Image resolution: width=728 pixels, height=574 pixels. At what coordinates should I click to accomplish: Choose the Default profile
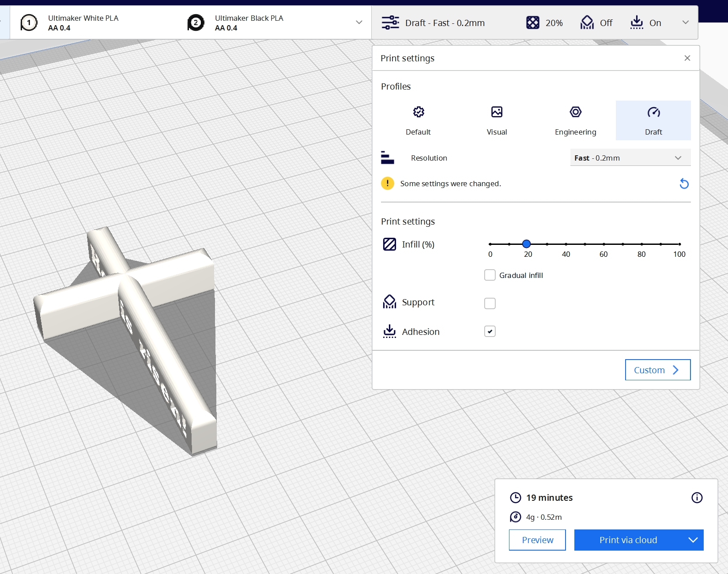coord(418,120)
